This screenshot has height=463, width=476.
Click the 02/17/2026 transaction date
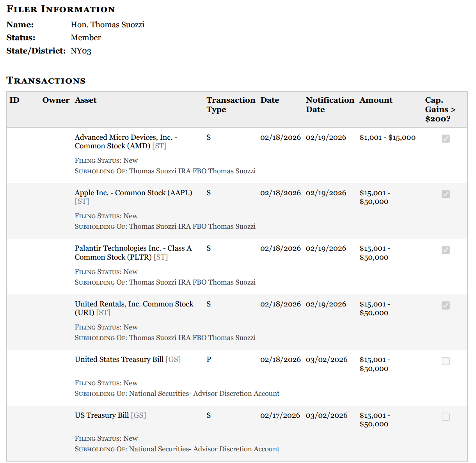(x=280, y=415)
